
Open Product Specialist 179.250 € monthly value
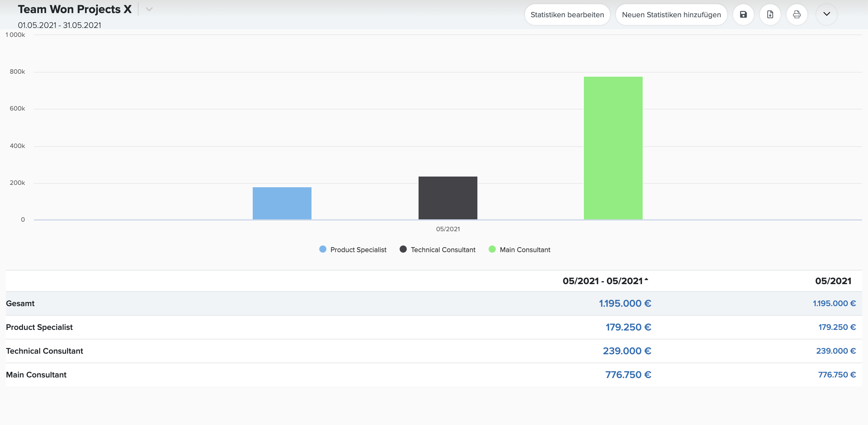pos(837,327)
